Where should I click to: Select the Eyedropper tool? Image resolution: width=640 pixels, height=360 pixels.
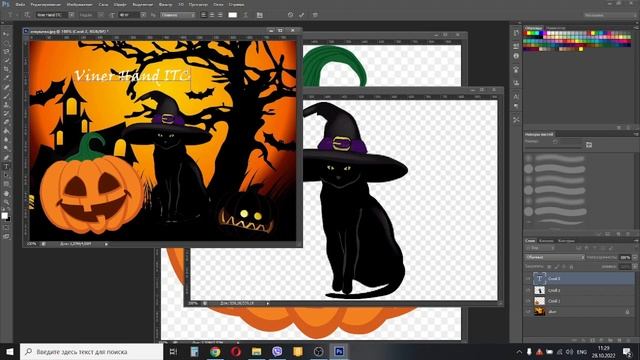pos(6,78)
